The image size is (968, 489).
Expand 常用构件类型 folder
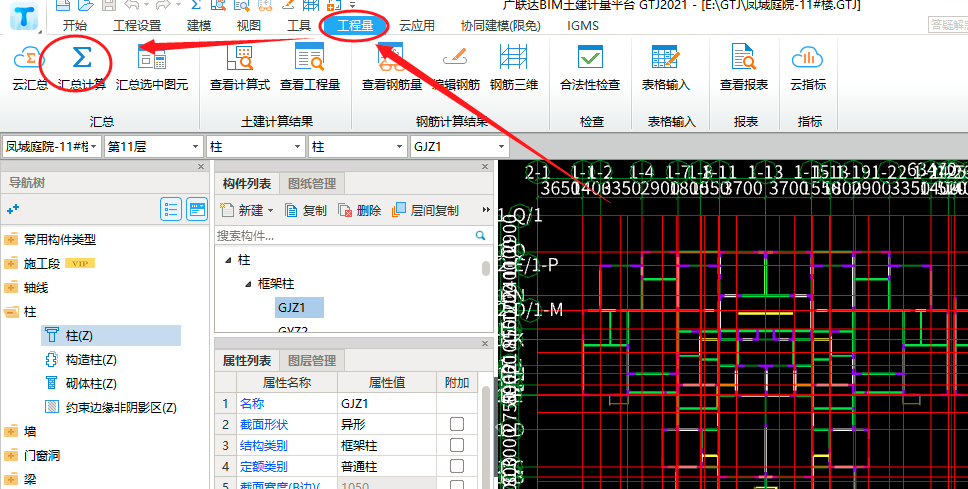pyautogui.click(x=10, y=239)
